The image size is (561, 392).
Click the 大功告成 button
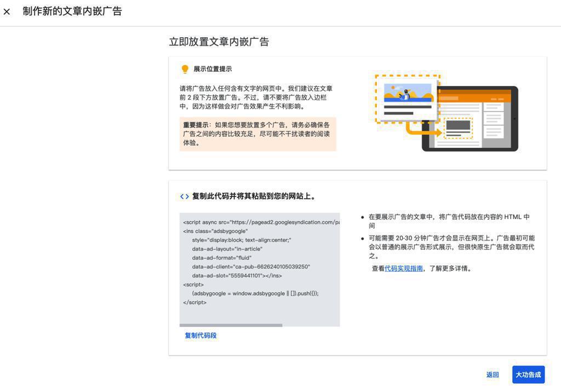click(528, 374)
